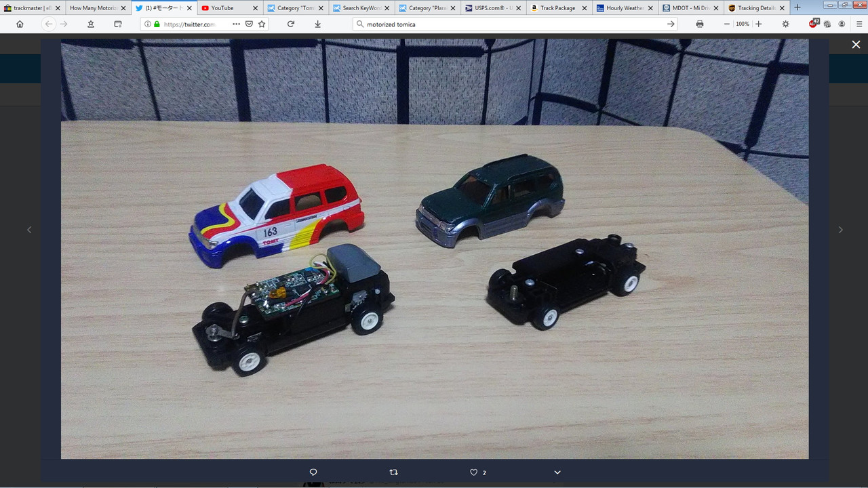
Task: Switch to the trackmaster eBay tab
Action: pyautogui.click(x=33, y=7)
